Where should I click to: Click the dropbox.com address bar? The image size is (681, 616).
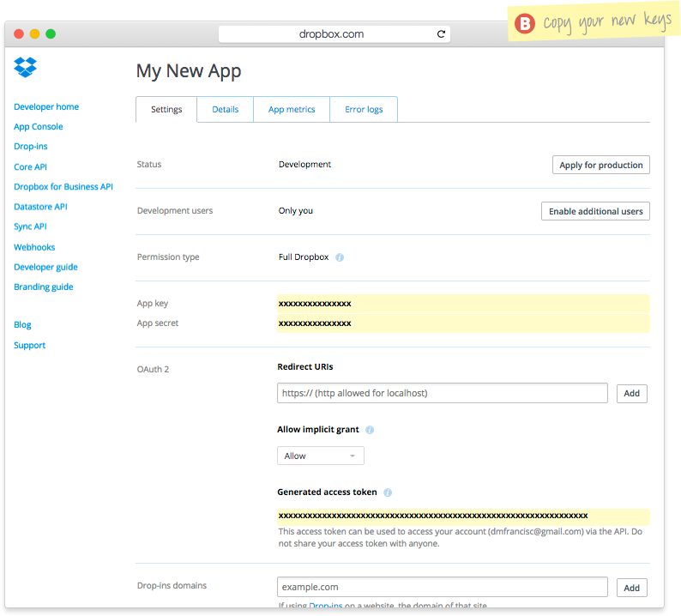334,33
